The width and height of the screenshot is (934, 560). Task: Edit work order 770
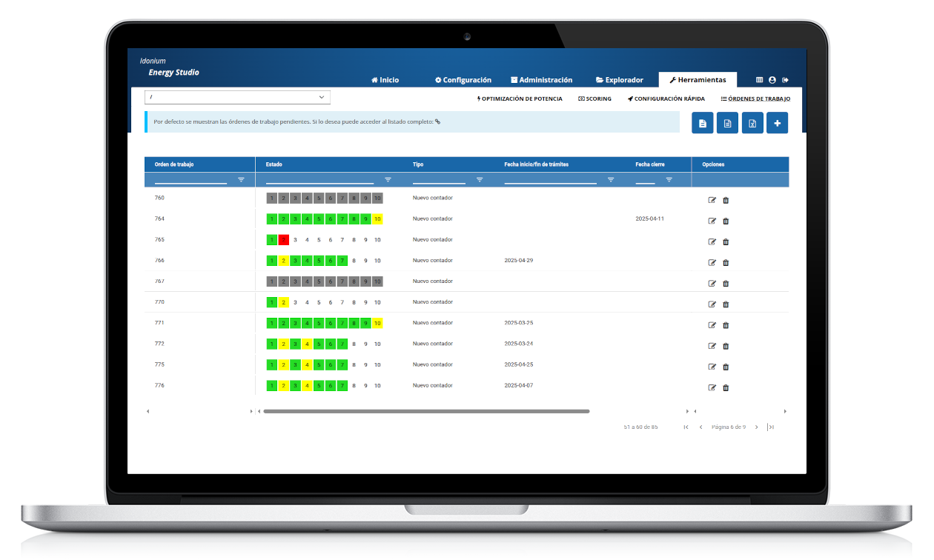coord(712,304)
